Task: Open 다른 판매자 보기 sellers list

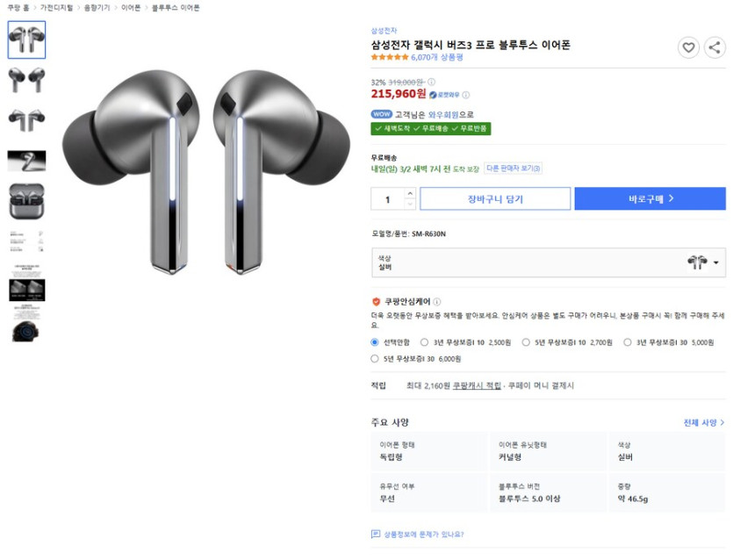Action: 514,169
